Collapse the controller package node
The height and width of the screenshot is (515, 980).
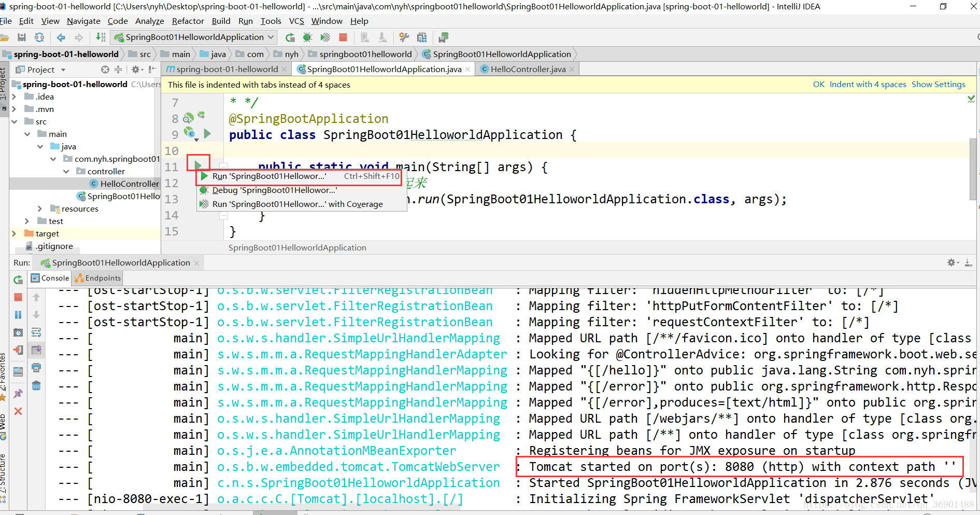[66, 171]
